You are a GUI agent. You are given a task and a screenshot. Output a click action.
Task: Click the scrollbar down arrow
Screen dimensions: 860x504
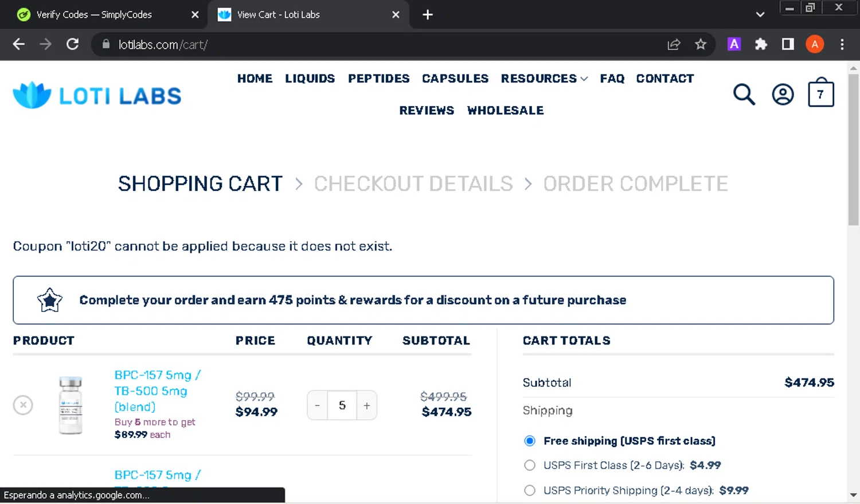click(x=854, y=495)
